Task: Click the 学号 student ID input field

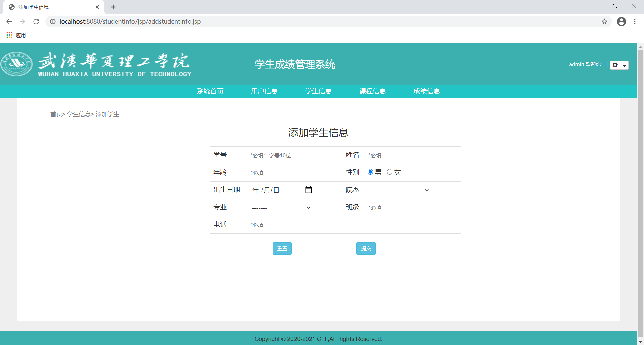Action: (x=293, y=155)
